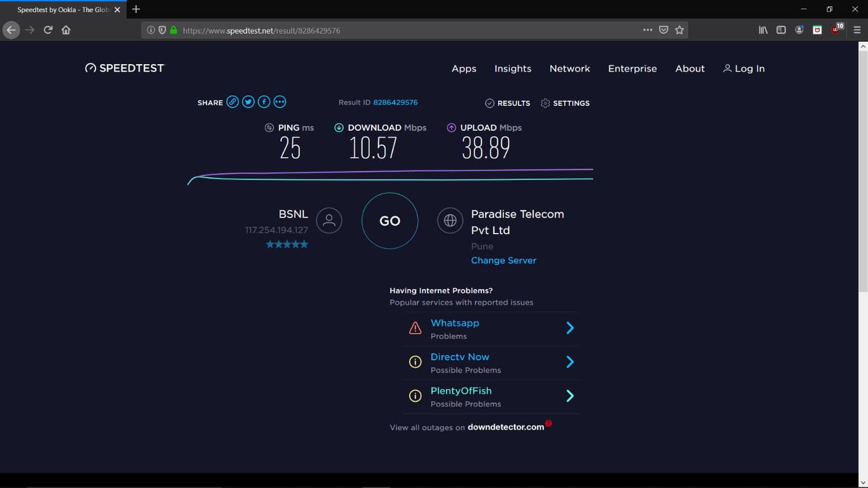View the site security lock info
The height and width of the screenshot is (488, 868).
[x=174, y=30]
